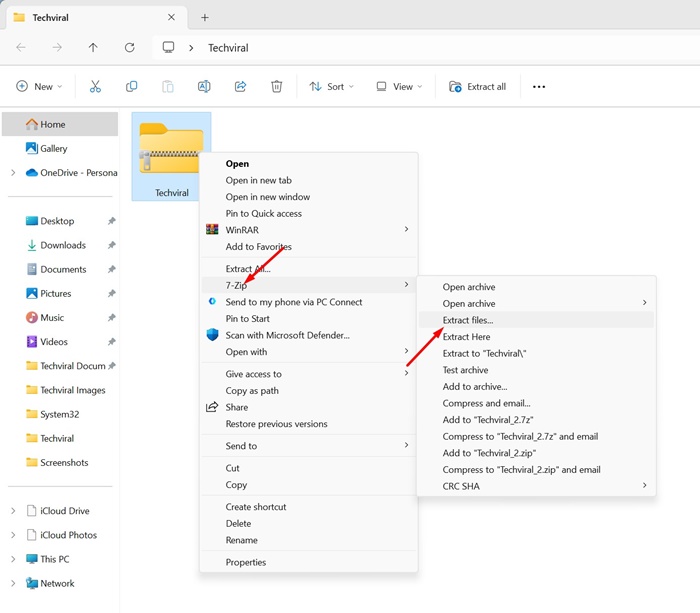Expand iCloud Photos tree node
The image size is (700, 613).
(x=13, y=535)
